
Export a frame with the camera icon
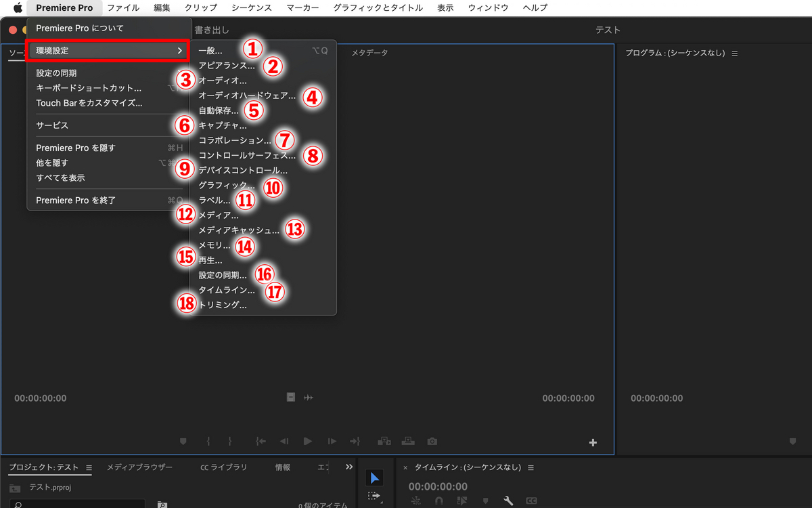coord(432,441)
